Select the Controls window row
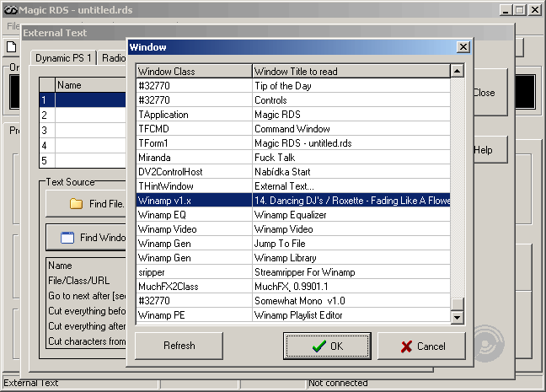546x392 pixels. pos(293,100)
